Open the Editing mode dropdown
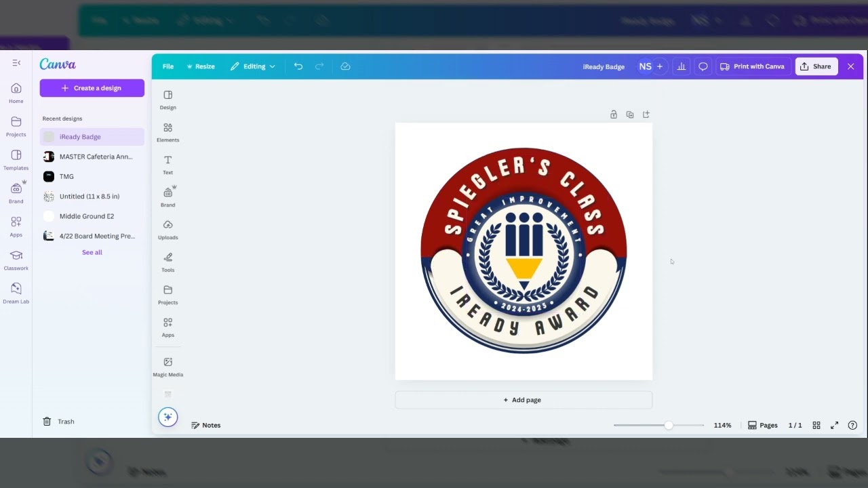The image size is (868, 488). (253, 66)
